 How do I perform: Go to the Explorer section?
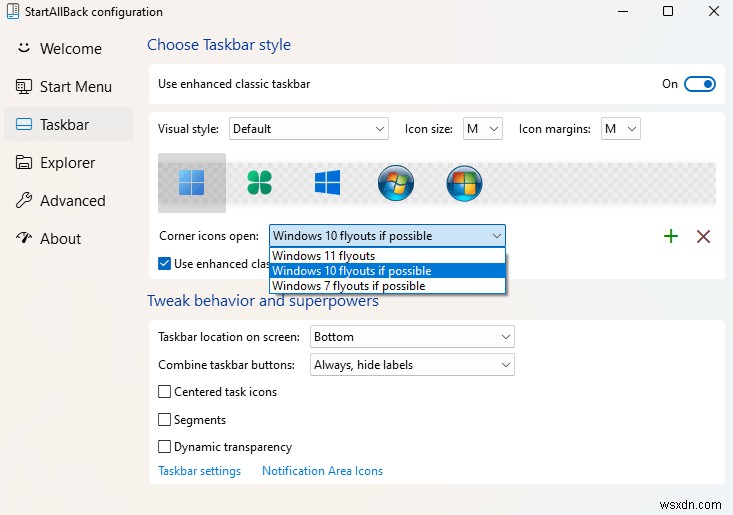(69, 162)
